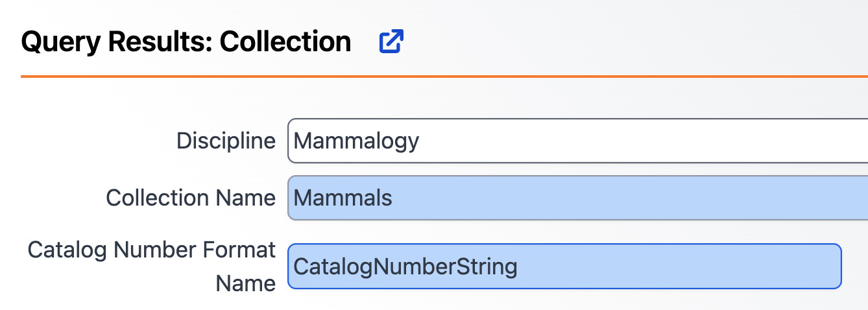
Task: Focus the Collection Name input field
Action: click(577, 197)
